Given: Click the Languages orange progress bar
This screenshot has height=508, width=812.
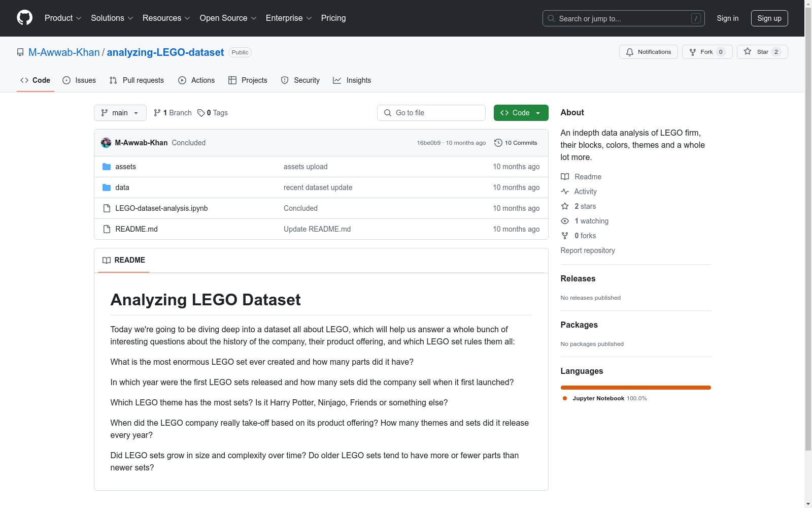Looking at the screenshot, I should [636, 388].
